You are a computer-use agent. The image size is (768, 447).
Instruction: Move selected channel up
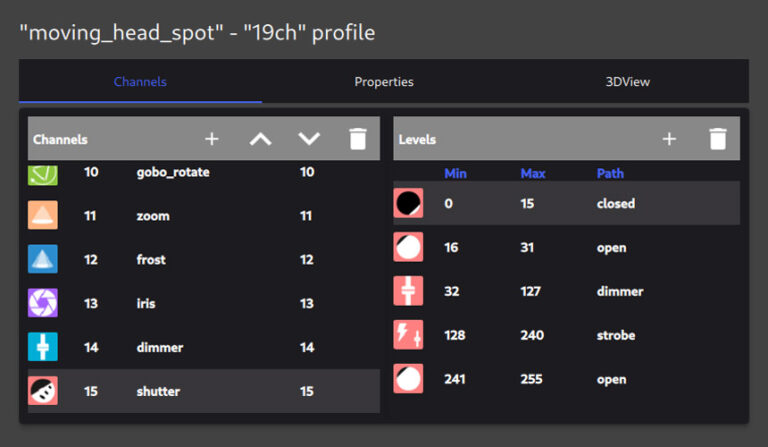tap(260, 139)
